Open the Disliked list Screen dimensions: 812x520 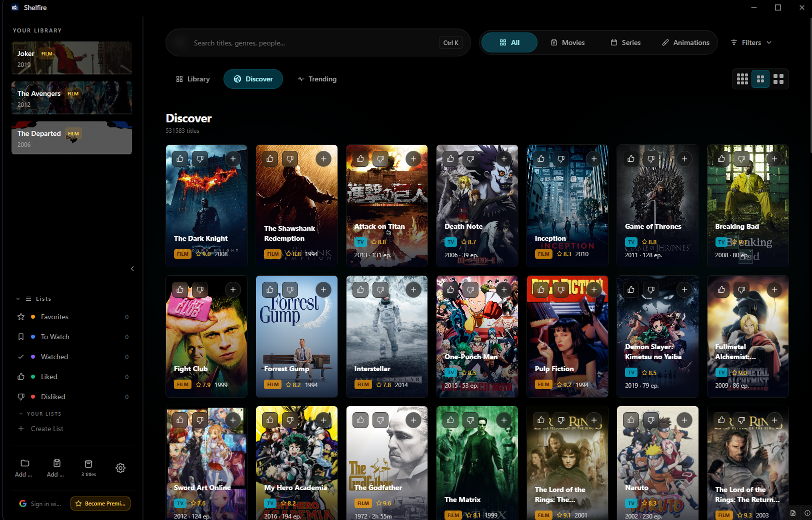(73, 397)
